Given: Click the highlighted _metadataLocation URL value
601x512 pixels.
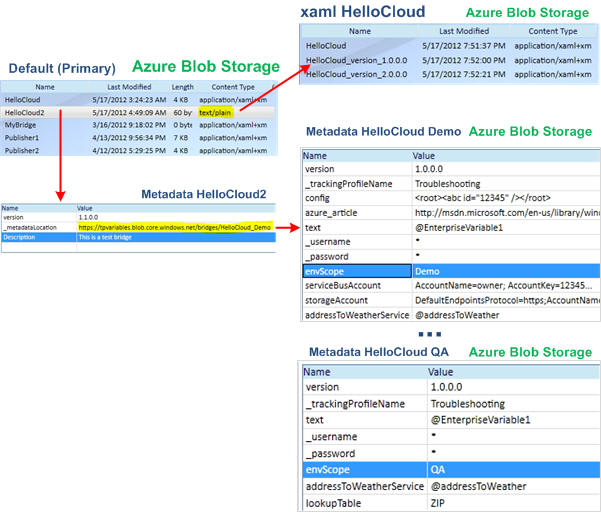Looking at the screenshot, I should pyautogui.click(x=175, y=227).
